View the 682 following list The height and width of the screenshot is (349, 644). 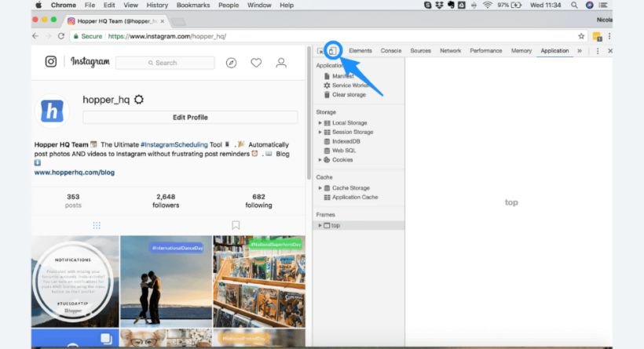click(x=258, y=201)
